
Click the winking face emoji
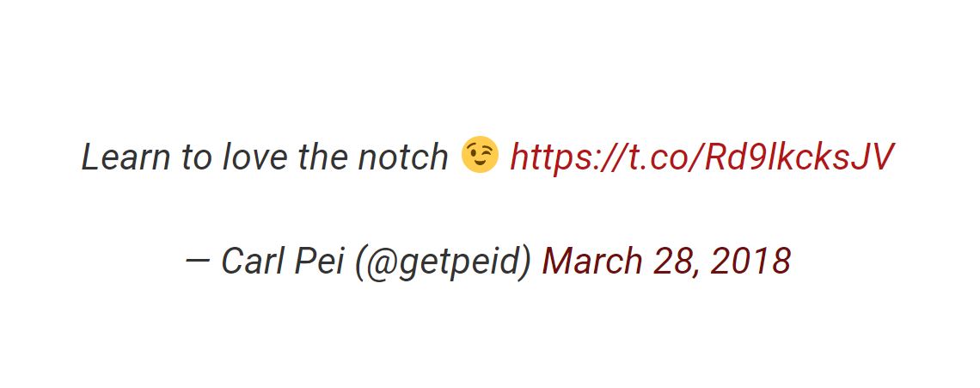click(x=479, y=156)
